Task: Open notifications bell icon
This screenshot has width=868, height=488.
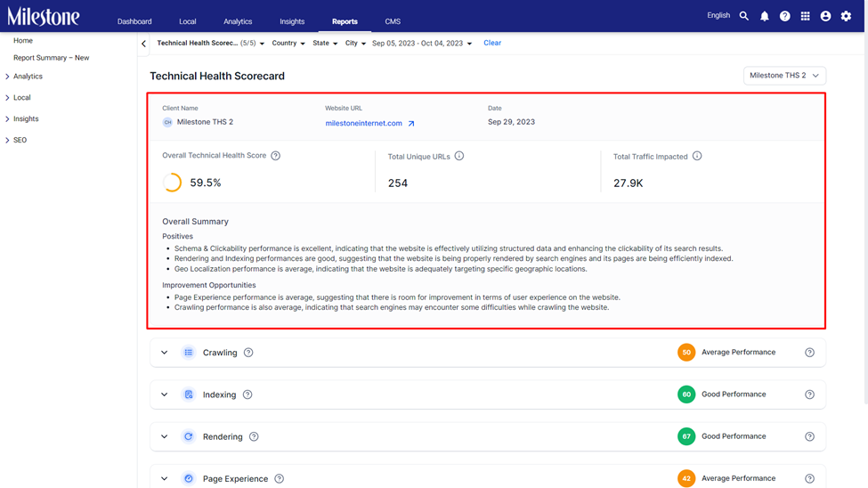Action: point(765,16)
